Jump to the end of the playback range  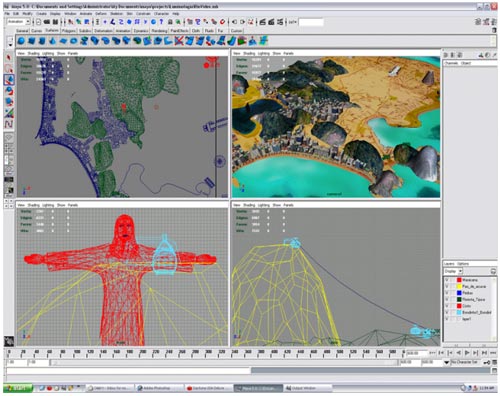(x=484, y=353)
